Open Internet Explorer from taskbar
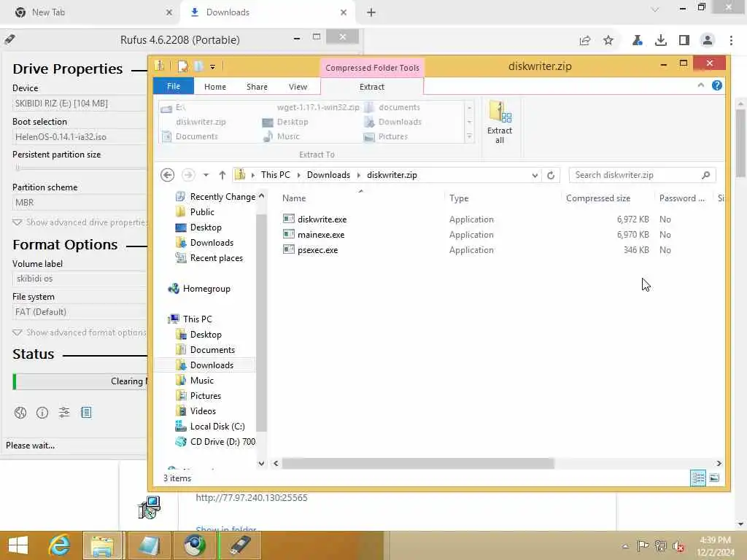The image size is (747, 560). [60, 545]
